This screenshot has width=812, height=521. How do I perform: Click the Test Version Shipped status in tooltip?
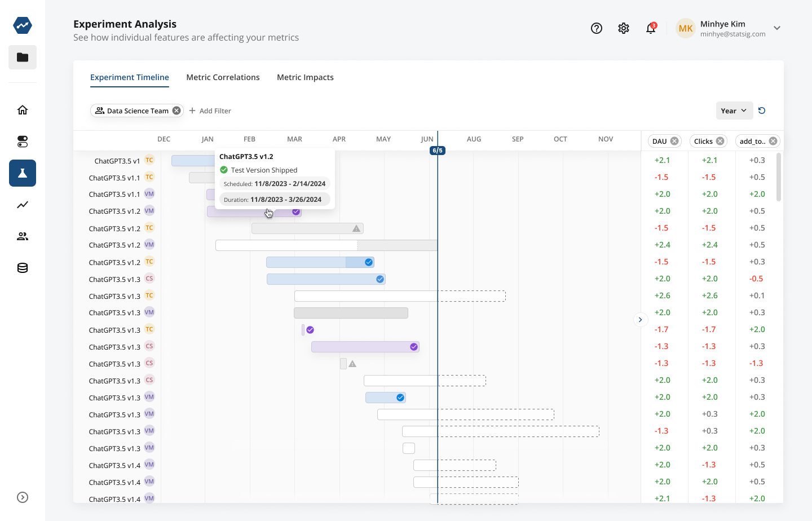tap(259, 170)
